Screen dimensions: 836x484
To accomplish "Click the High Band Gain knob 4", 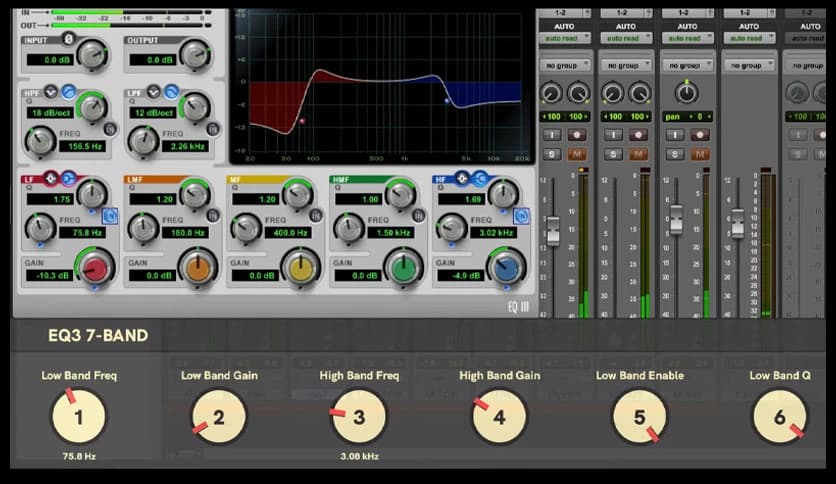I will coord(499,417).
